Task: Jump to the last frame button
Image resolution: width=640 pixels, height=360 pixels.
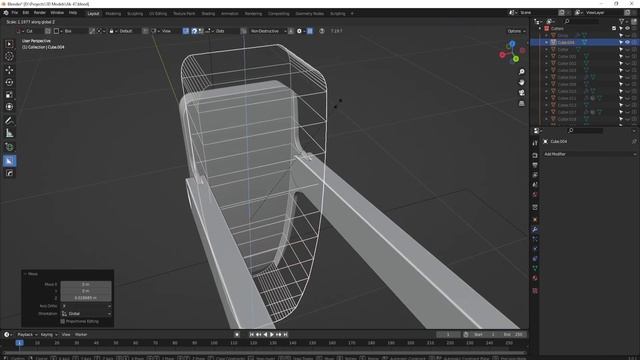Action: click(x=285, y=334)
